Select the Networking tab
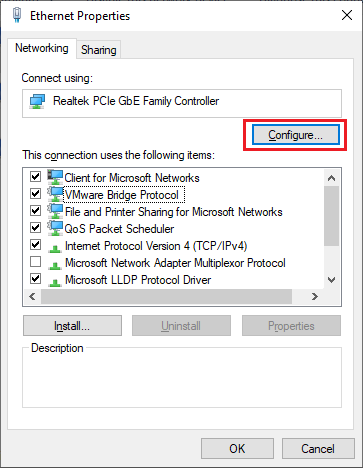363x468 pixels. point(42,48)
